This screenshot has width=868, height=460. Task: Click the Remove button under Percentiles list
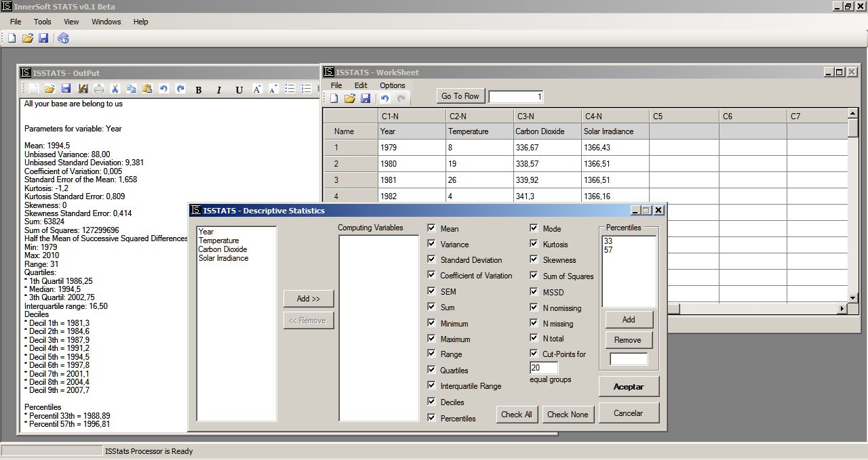[628, 340]
